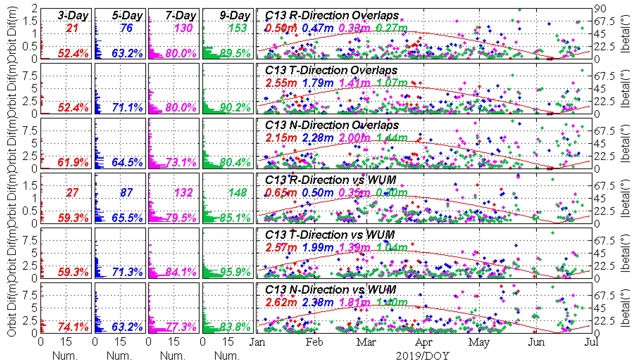
Task: Click the '90' beta-axis tick label
Action: [600, 9]
